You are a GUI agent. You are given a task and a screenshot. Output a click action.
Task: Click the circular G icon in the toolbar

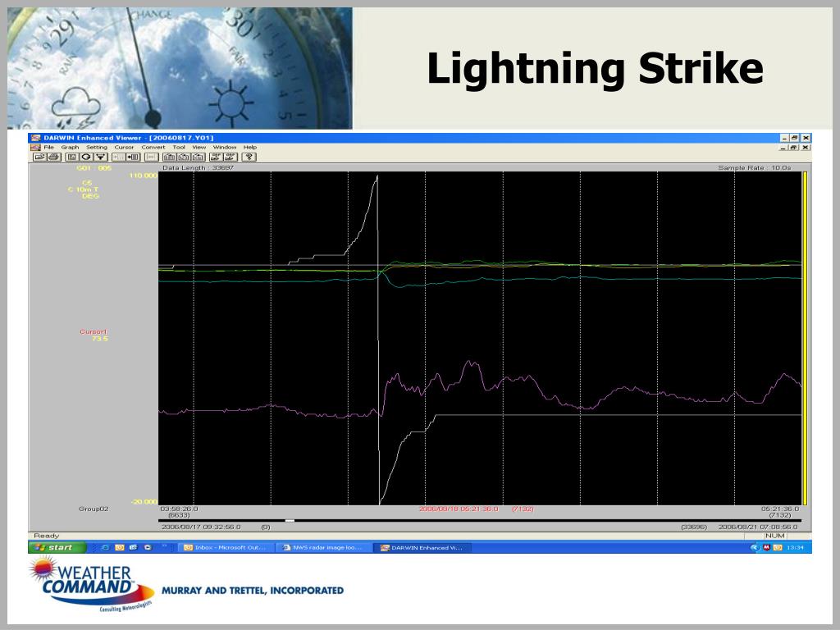tap(85, 157)
